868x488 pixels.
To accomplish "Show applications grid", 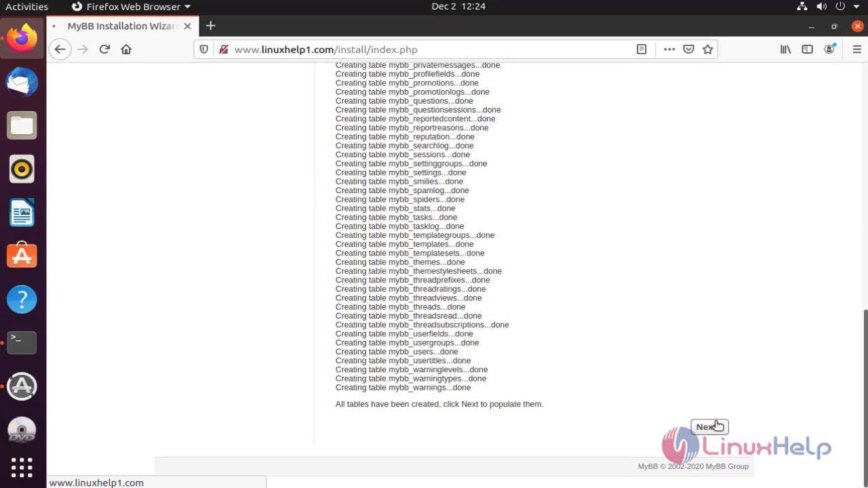I will point(22,468).
